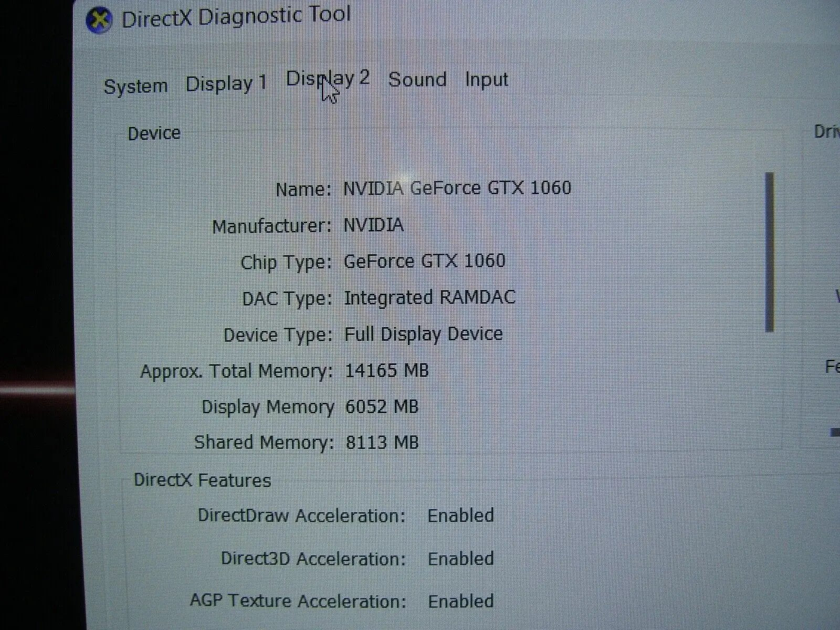Click the DAC Type label
The image size is (840, 630).
(287, 299)
